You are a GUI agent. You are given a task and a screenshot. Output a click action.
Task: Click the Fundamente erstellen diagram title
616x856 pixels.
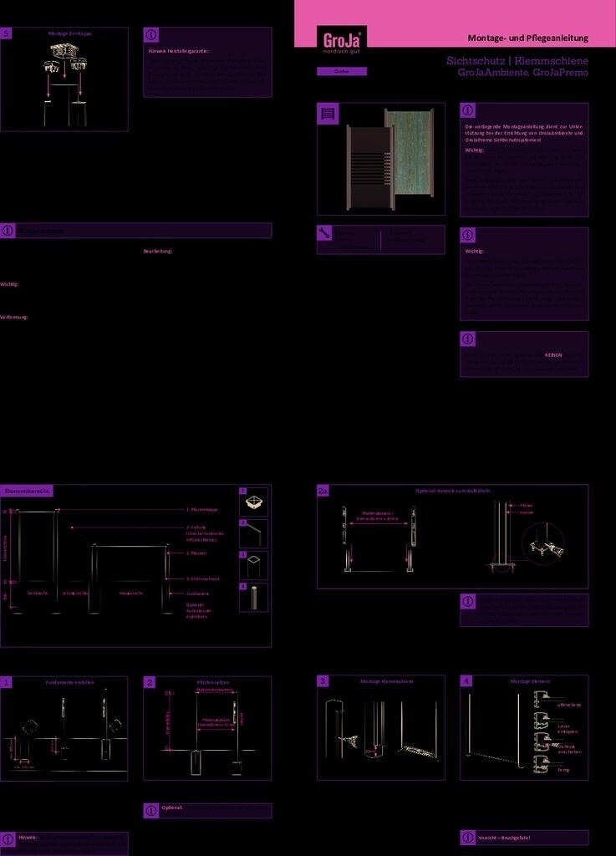tap(69, 682)
